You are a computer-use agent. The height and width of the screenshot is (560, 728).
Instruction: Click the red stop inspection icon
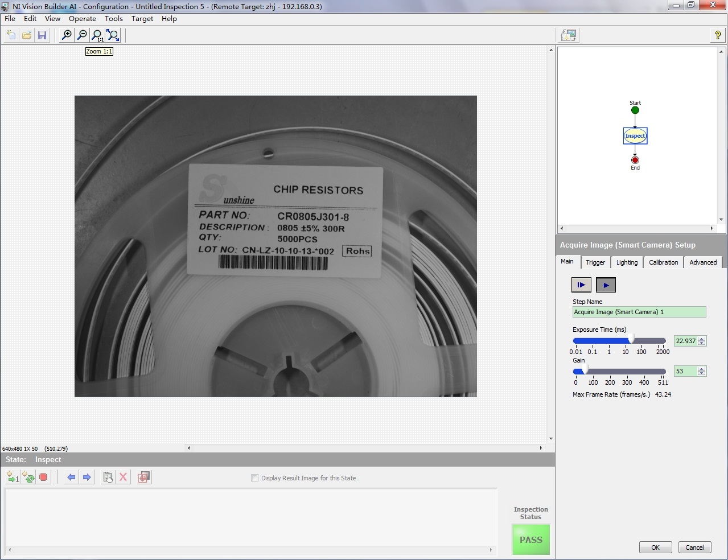pos(43,477)
